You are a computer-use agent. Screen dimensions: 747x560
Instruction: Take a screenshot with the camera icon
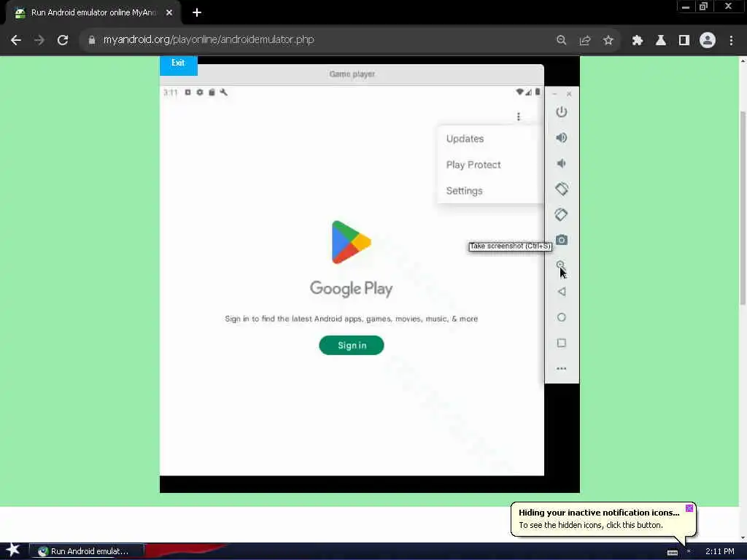tap(561, 240)
